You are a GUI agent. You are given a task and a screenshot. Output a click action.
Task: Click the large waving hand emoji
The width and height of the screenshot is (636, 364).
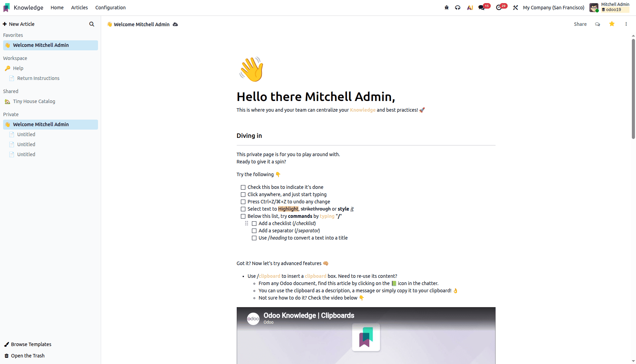point(251,69)
